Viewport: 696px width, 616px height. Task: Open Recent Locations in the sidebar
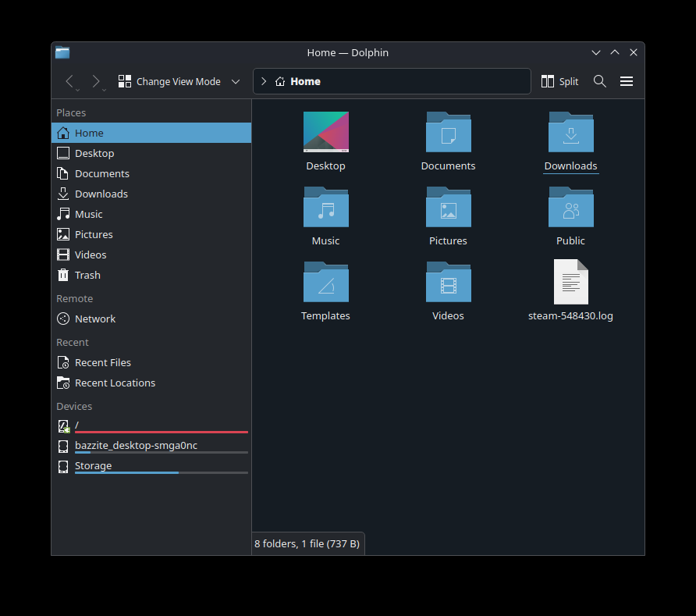(151, 383)
